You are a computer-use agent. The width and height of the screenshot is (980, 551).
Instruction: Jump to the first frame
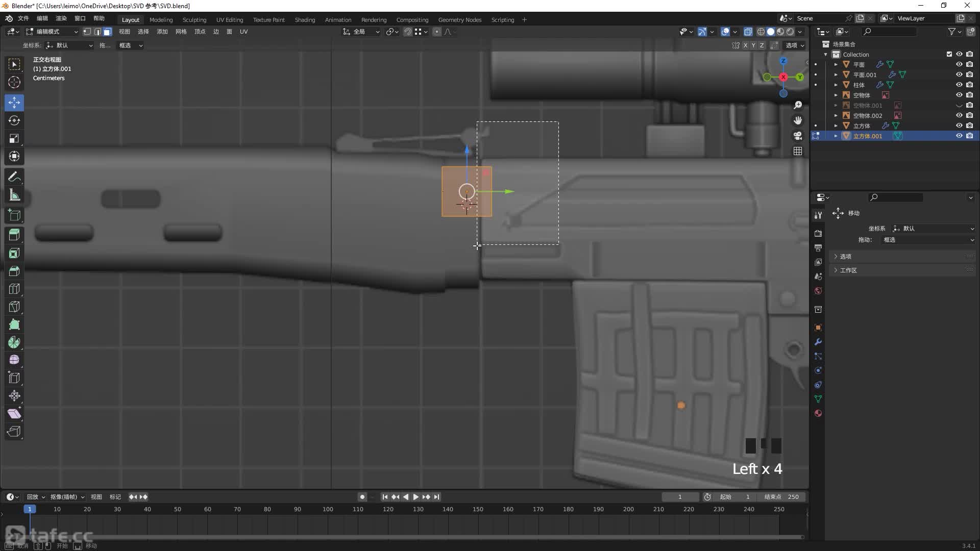point(385,497)
